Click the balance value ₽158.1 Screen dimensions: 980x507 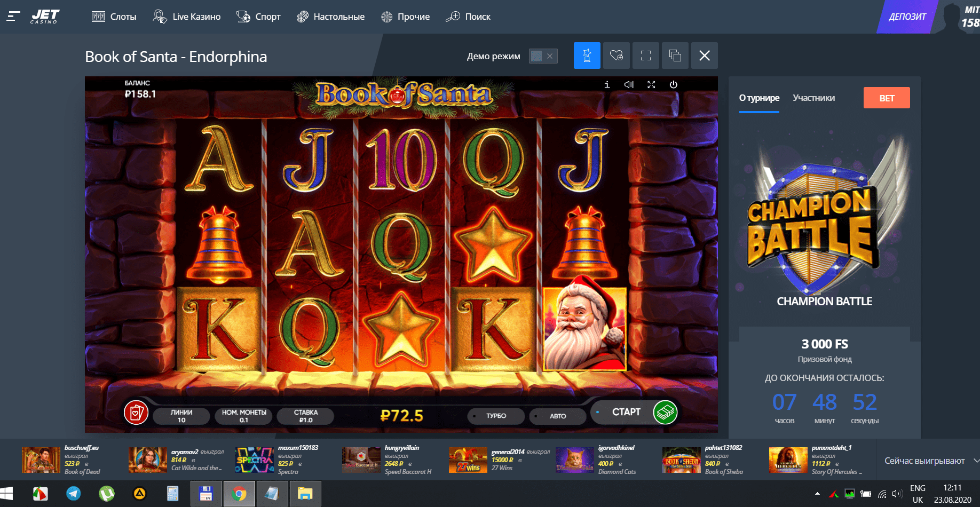[x=140, y=94]
